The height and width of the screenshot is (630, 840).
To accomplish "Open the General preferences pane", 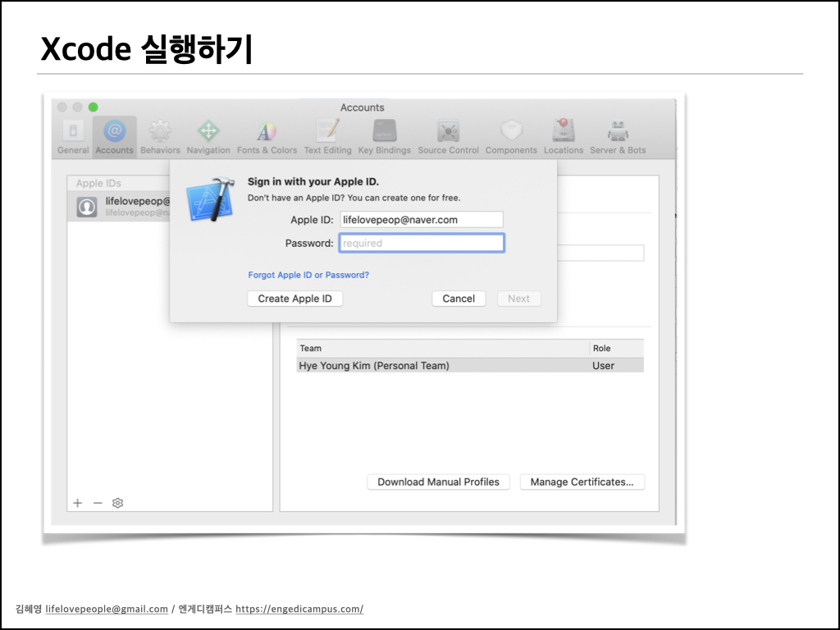I will click(x=73, y=137).
